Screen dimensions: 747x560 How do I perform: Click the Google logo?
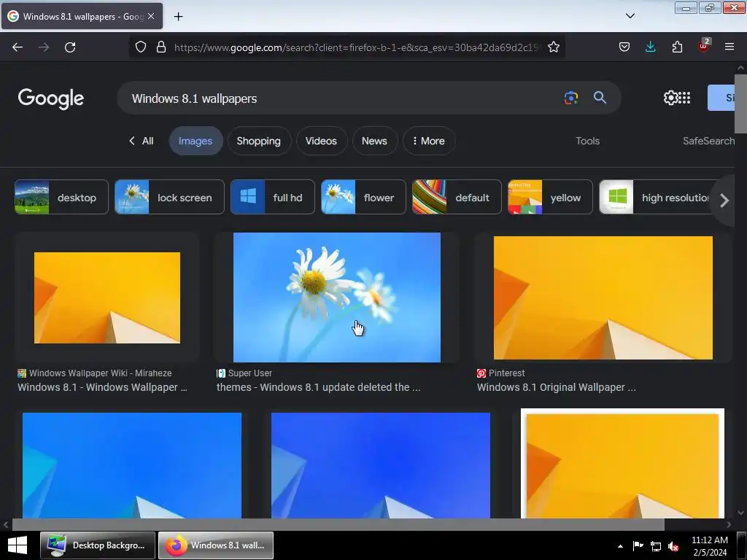pos(51,98)
